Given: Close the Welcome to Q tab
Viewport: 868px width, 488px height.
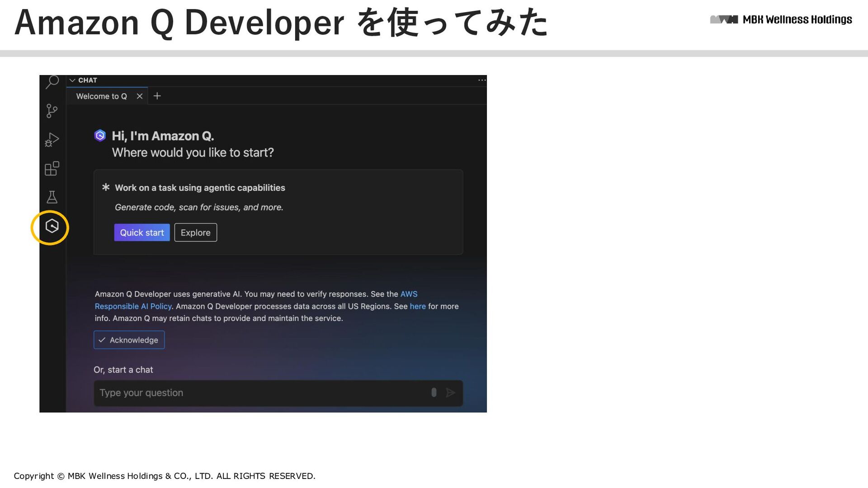Looking at the screenshot, I should pos(140,96).
